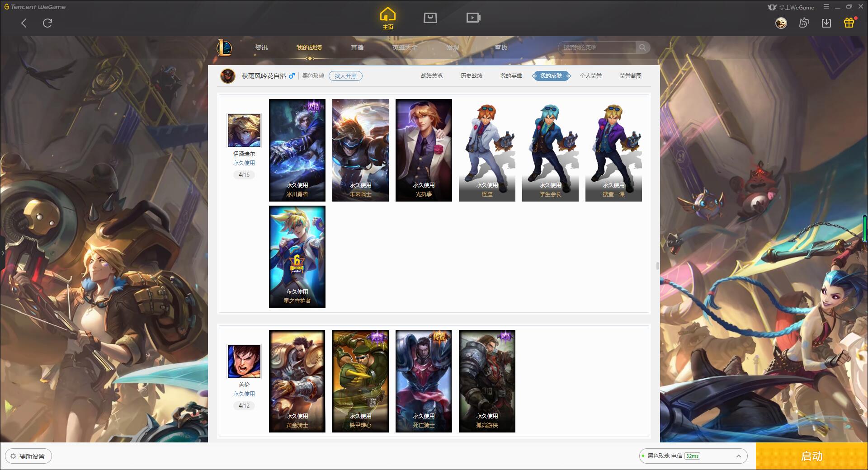
Task: Click the Tencent WeGame logo
Action: coord(35,7)
